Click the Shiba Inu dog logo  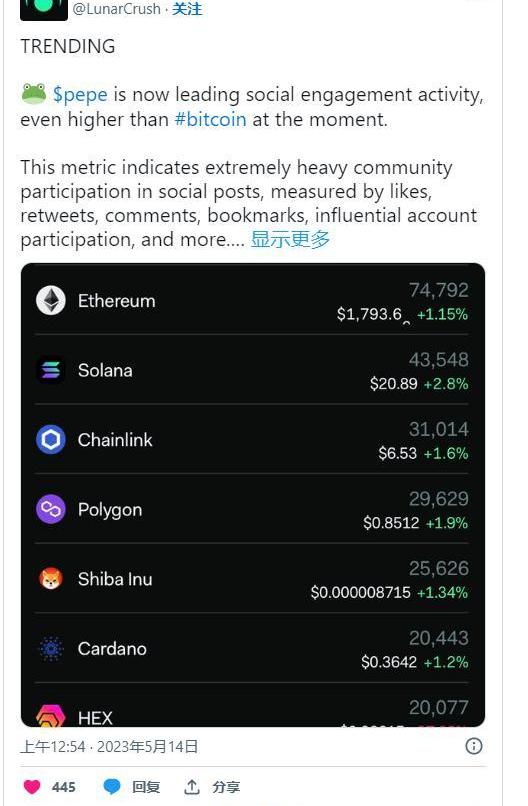(x=51, y=579)
